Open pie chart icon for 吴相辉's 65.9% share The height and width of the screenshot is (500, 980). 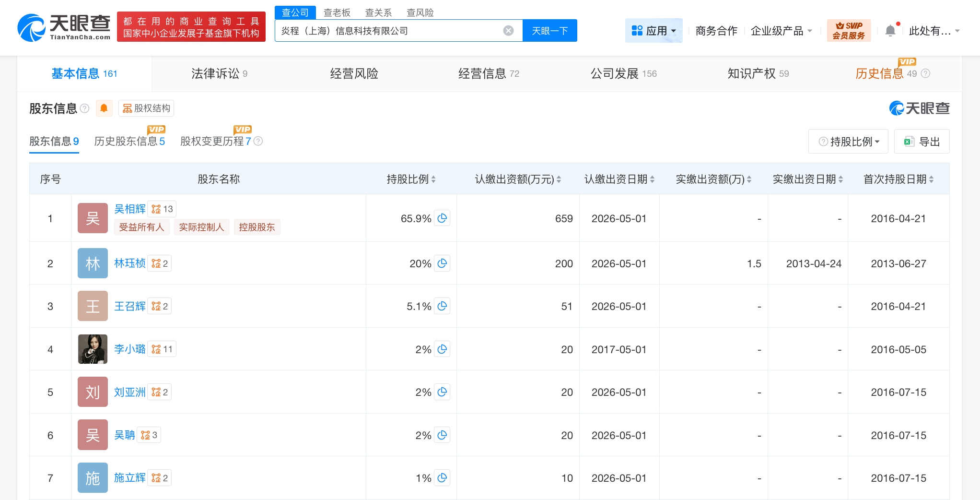[x=442, y=218]
